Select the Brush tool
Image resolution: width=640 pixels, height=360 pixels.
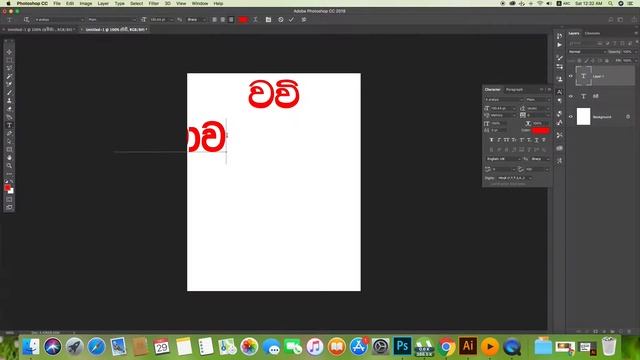pyautogui.click(x=9, y=93)
